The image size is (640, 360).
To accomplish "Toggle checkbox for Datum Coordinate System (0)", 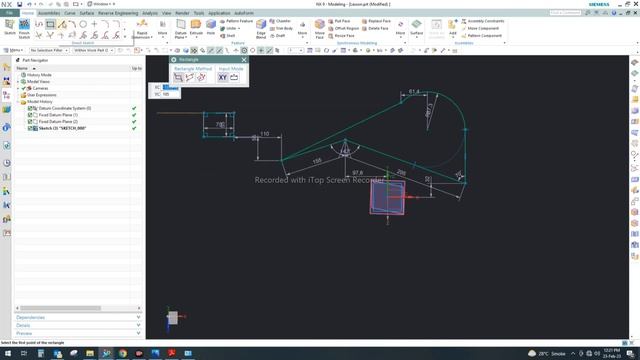I will coord(30,109).
